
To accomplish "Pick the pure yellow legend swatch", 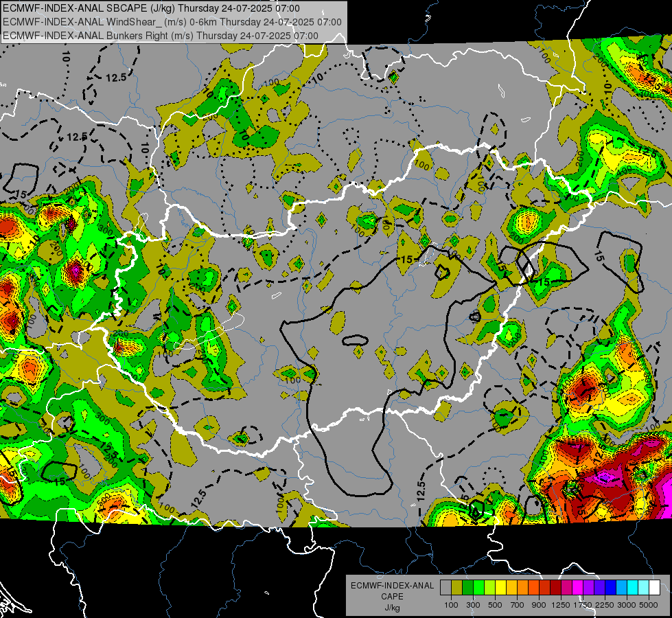I will (500, 588).
